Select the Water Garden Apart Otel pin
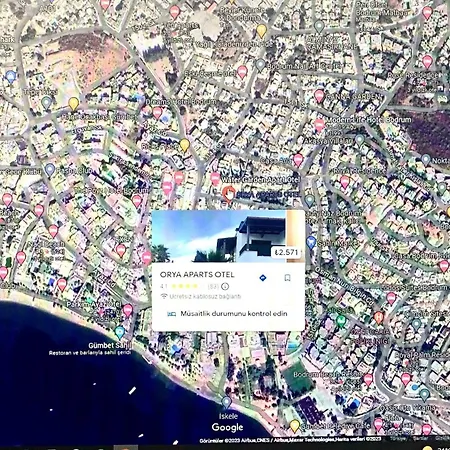 (x=215, y=178)
